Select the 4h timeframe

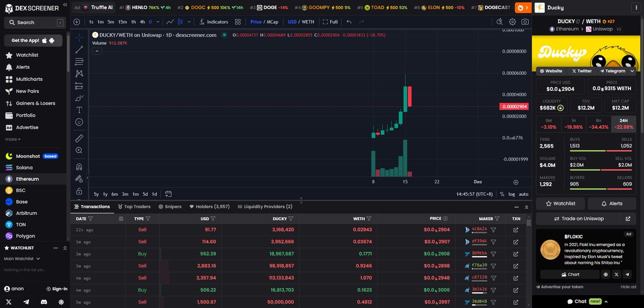point(142,22)
